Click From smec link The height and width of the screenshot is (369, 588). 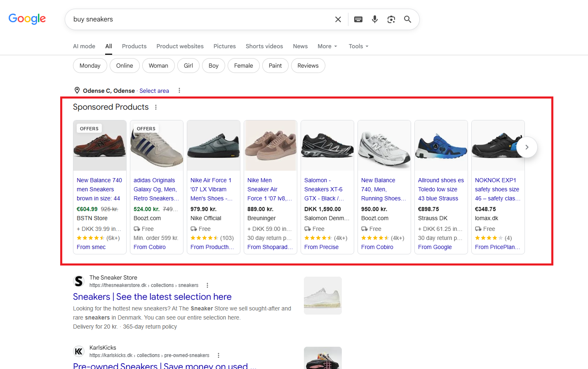[x=91, y=247]
